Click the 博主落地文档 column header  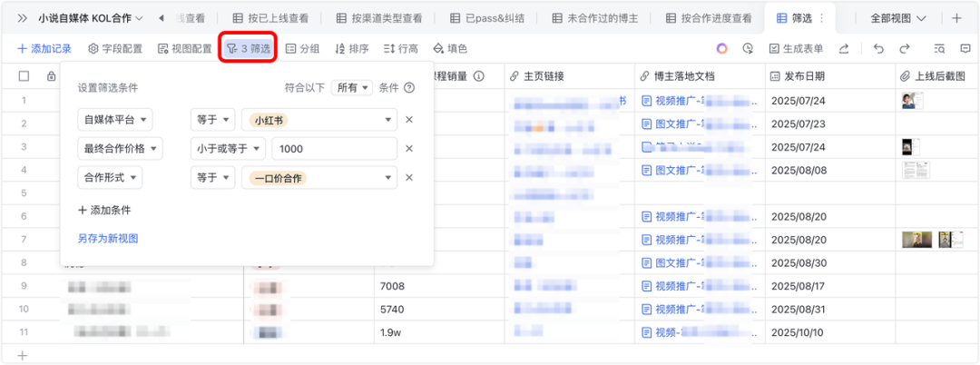(x=700, y=76)
